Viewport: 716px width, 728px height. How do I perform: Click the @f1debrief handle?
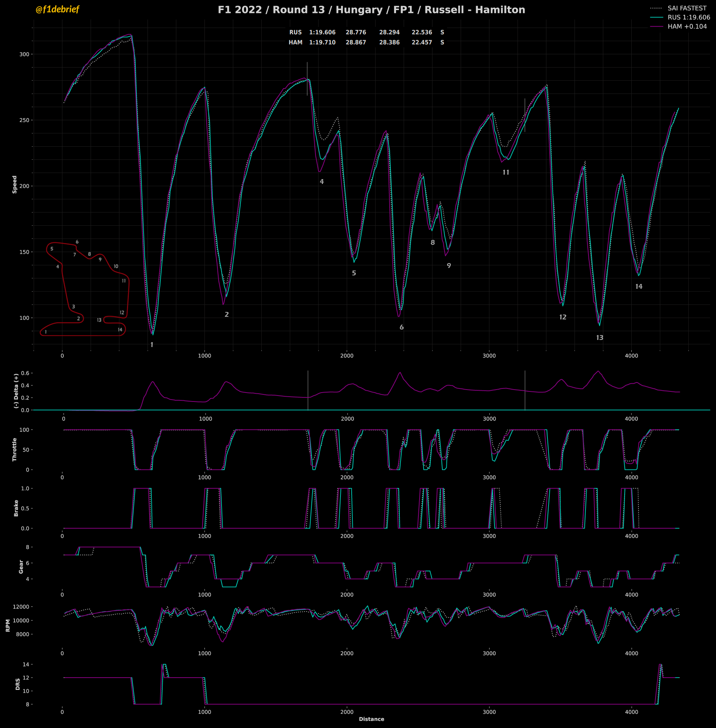(57, 9)
